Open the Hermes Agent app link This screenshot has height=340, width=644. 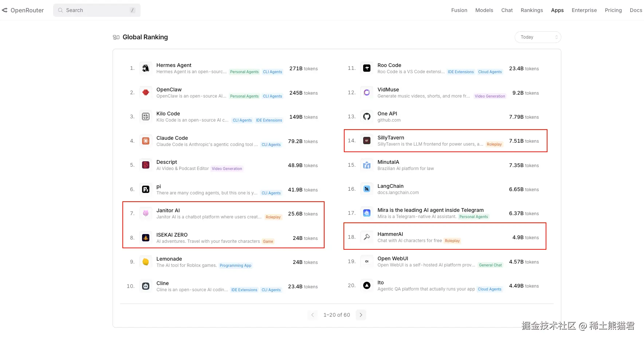174,65
